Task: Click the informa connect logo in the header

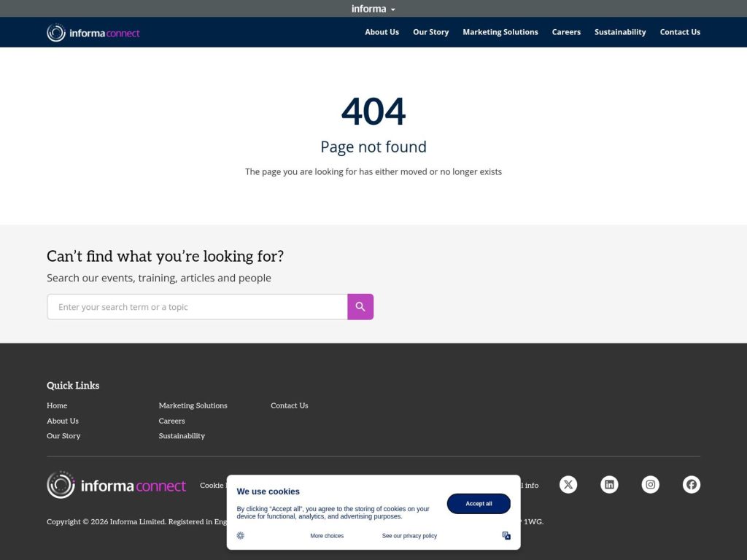Action: [93, 32]
